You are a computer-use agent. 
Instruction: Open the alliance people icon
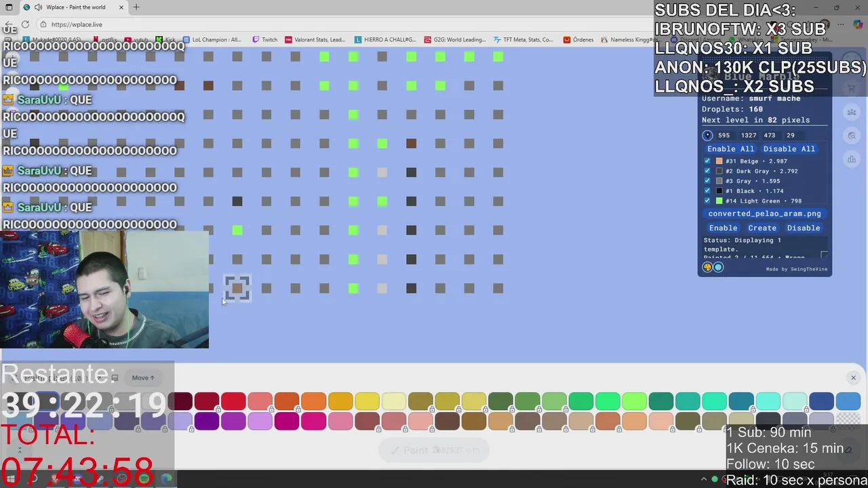(x=852, y=112)
